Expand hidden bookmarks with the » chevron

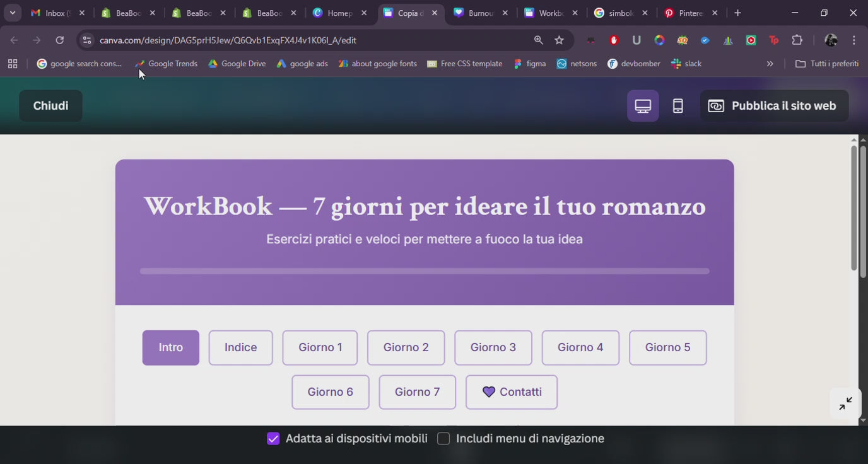pyautogui.click(x=770, y=63)
